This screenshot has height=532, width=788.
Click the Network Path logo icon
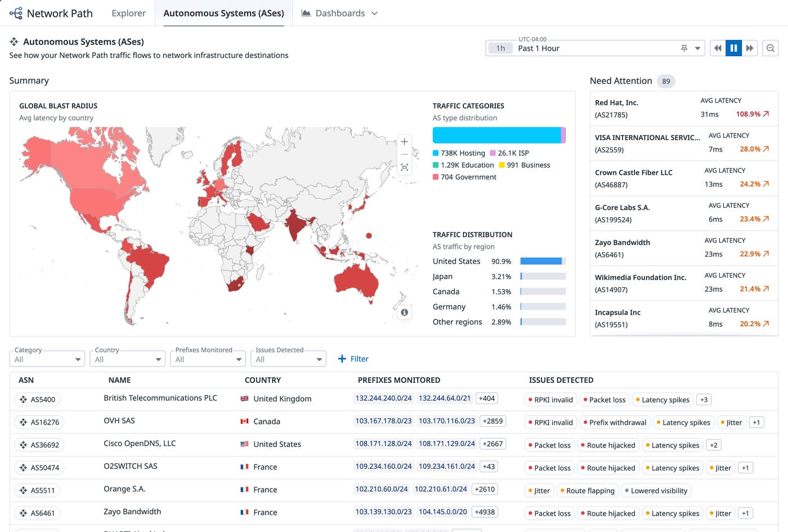click(x=16, y=13)
